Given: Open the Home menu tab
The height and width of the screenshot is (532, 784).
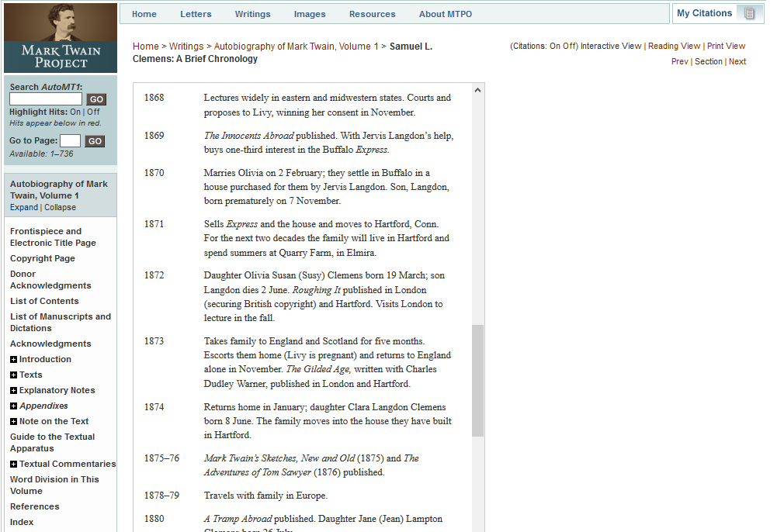Looking at the screenshot, I should click(x=144, y=14).
